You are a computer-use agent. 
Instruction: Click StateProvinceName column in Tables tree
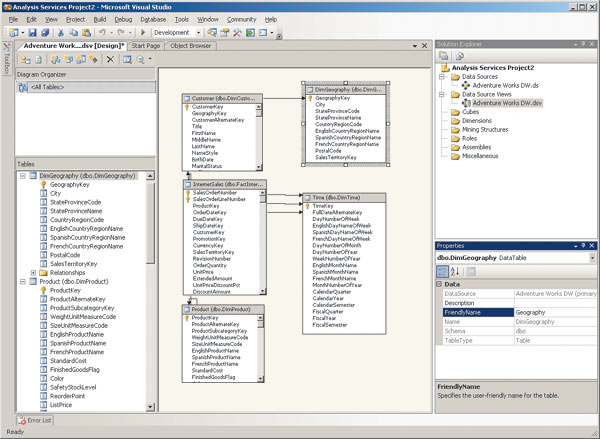point(76,211)
